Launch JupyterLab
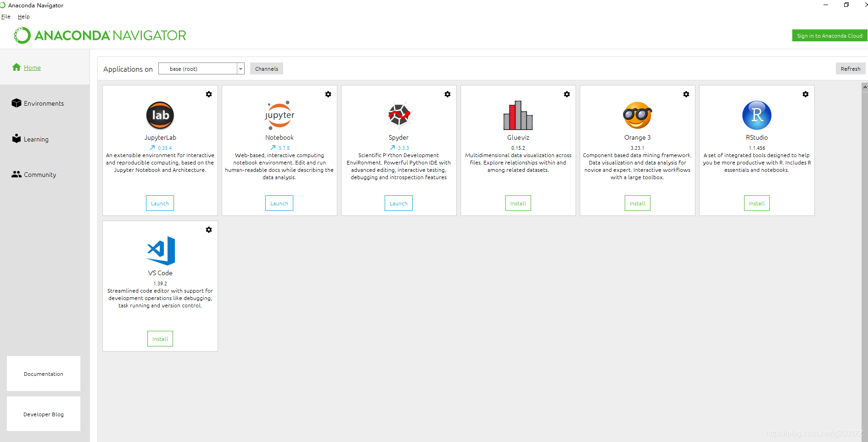The image size is (868, 442). pos(160,203)
